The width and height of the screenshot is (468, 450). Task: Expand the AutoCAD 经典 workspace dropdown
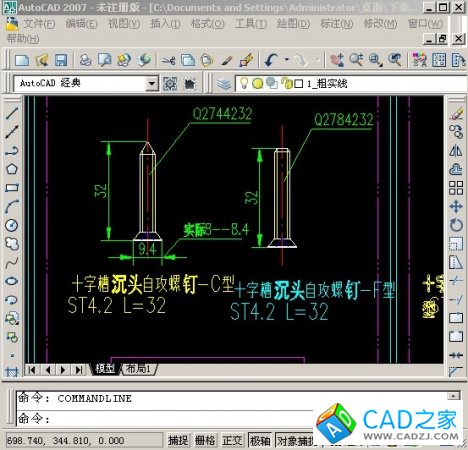click(152, 83)
